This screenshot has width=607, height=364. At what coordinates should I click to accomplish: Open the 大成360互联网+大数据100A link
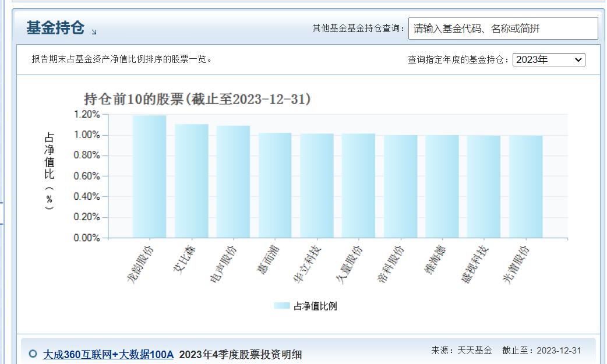click(x=108, y=354)
